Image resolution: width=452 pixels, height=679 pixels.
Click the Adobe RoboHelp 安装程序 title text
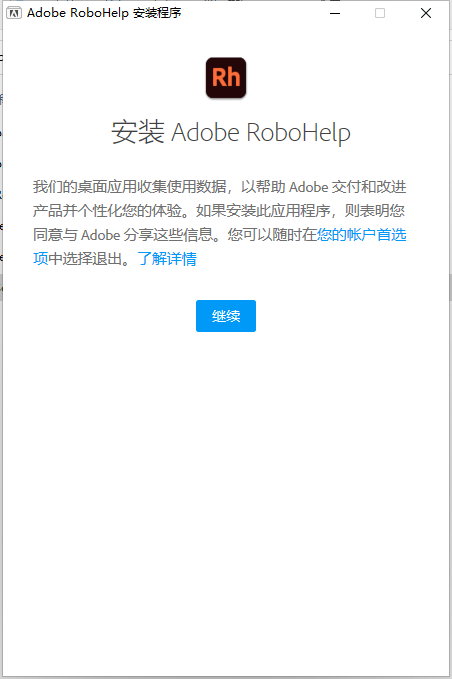[x=104, y=13]
